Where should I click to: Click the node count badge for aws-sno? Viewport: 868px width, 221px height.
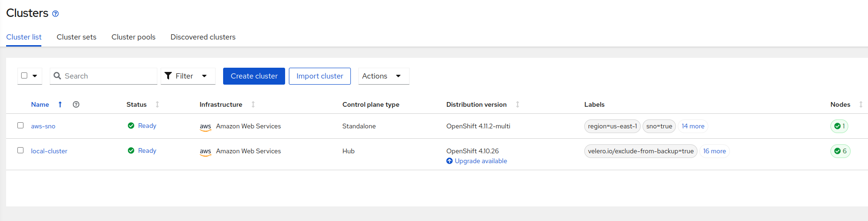pyautogui.click(x=839, y=126)
